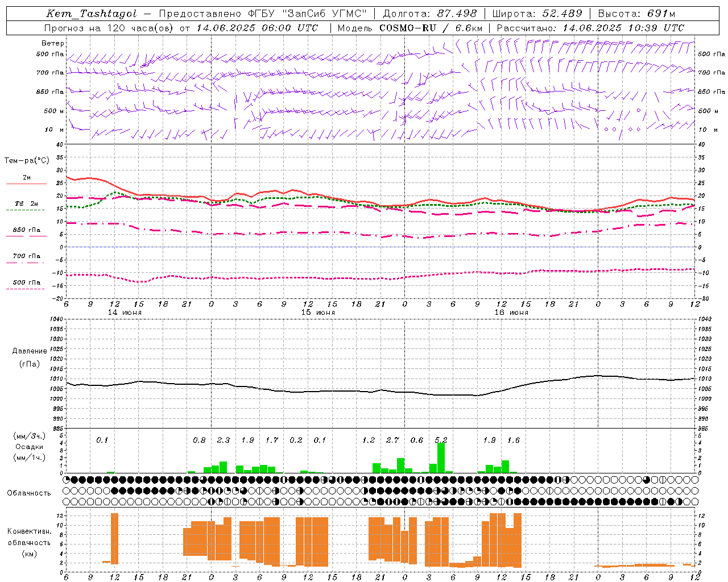Click the forecast start time 14.06.2025 06:00 UTC
Image resolution: width=728 pixels, height=582 pixels.
click(257, 28)
